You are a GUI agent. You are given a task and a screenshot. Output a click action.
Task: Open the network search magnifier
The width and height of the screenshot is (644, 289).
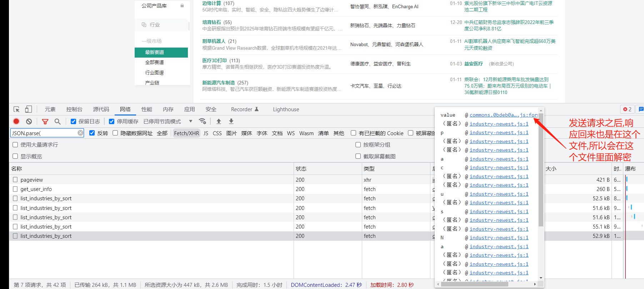click(58, 122)
